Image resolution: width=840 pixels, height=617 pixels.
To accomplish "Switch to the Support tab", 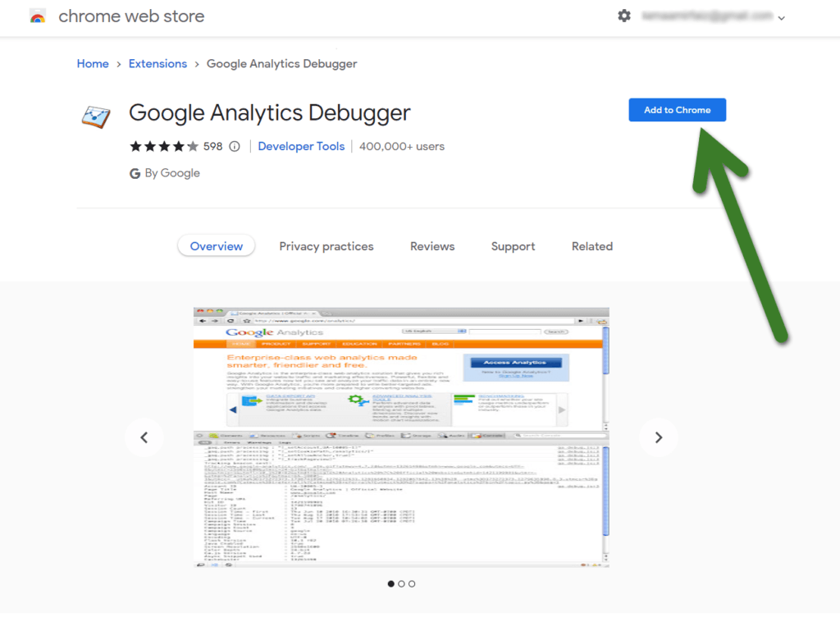I will [514, 246].
